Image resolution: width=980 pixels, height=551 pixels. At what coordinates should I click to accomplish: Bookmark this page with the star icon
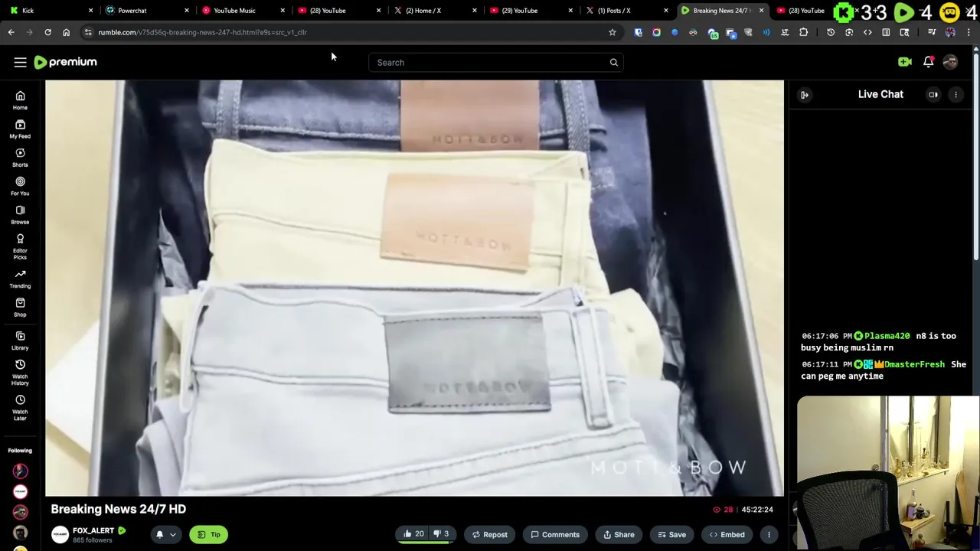(612, 32)
